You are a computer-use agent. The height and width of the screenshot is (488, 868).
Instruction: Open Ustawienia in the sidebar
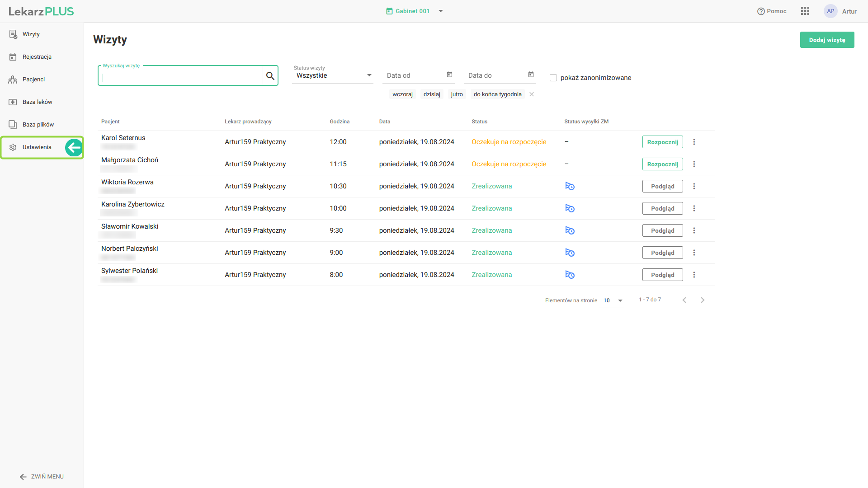tap(37, 147)
